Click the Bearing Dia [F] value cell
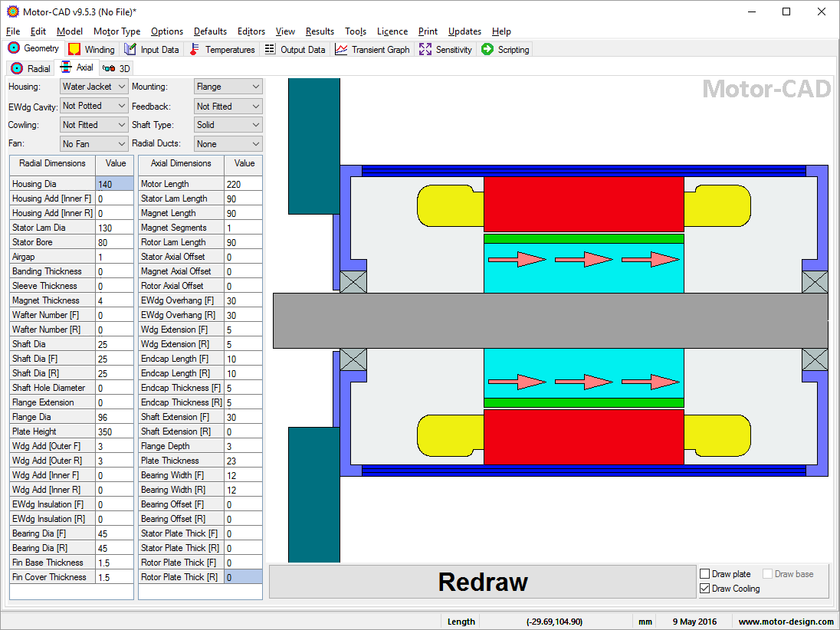 pos(115,533)
